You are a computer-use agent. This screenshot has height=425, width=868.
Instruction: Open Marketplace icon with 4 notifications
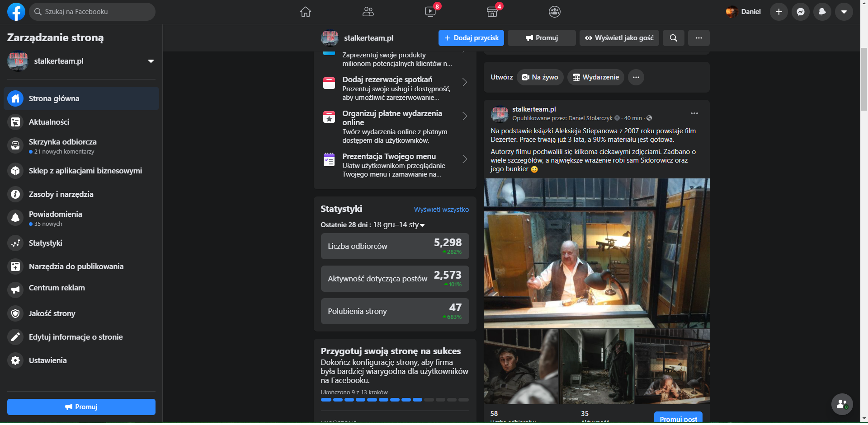click(x=492, y=12)
